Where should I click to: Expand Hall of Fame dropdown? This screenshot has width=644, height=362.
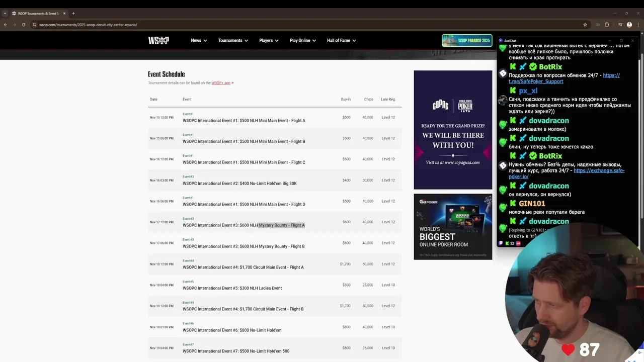pos(342,41)
